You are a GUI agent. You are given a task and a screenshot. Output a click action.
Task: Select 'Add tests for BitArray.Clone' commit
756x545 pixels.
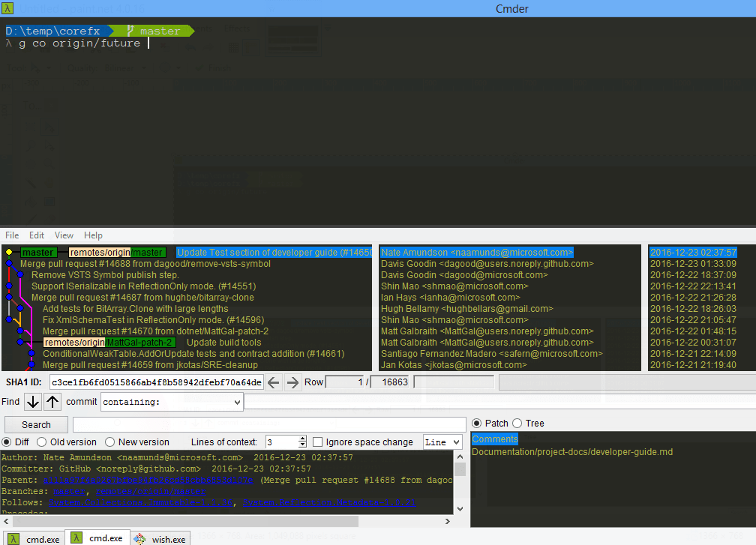[136, 308]
